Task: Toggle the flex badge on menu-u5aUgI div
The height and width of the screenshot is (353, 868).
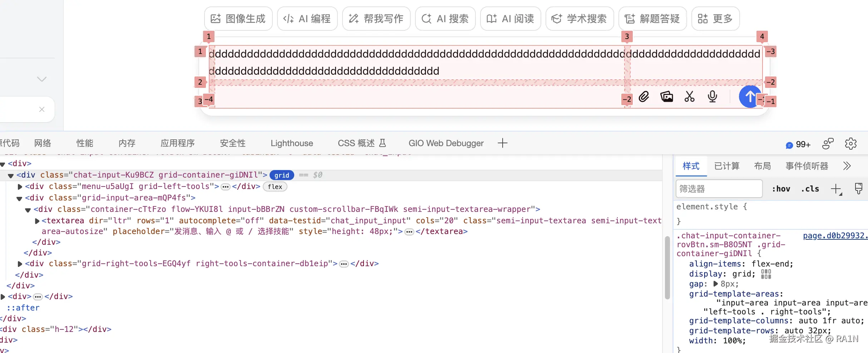Action: [x=275, y=187]
